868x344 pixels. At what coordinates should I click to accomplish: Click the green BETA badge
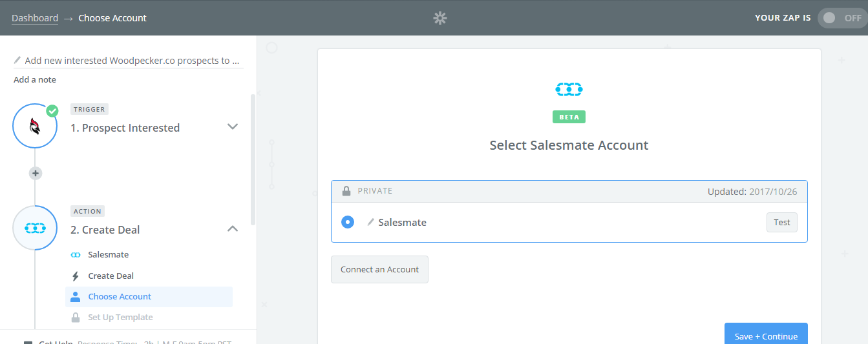pyautogui.click(x=569, y=117)
